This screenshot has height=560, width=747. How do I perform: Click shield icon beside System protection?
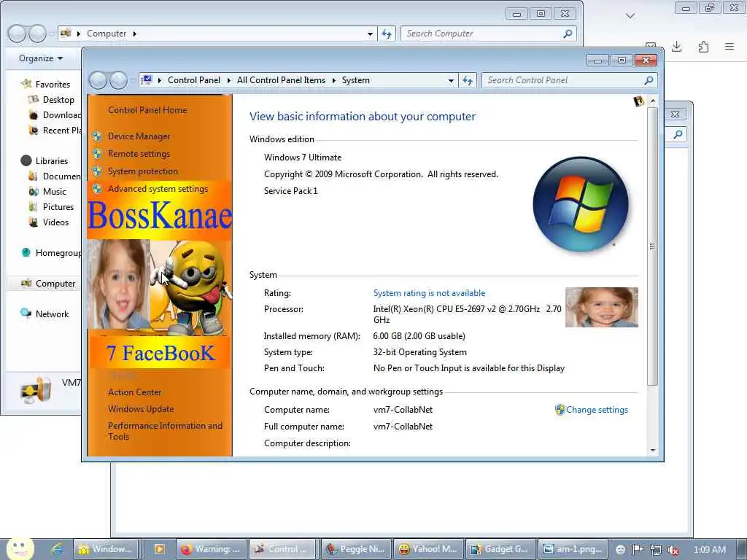coord(97,171)
